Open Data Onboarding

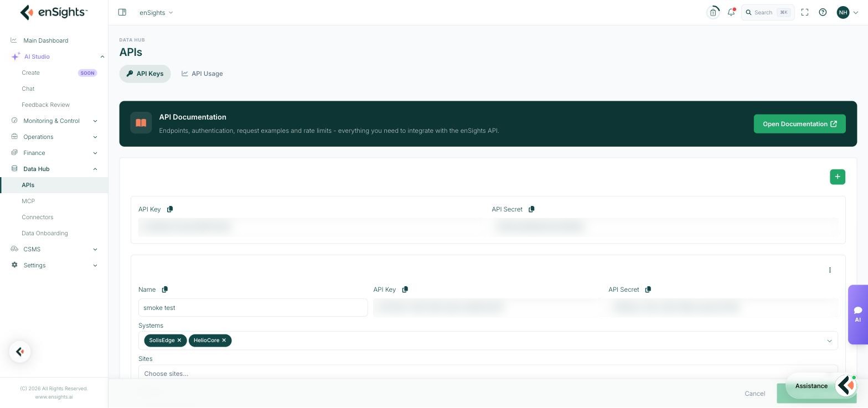pos(45,233)
